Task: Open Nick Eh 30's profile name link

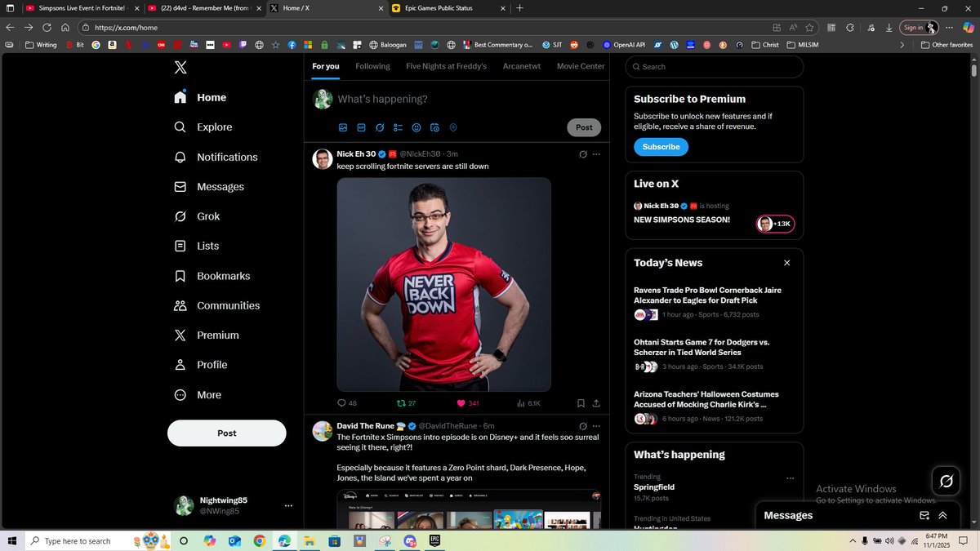Action: (x=356, y=153)
